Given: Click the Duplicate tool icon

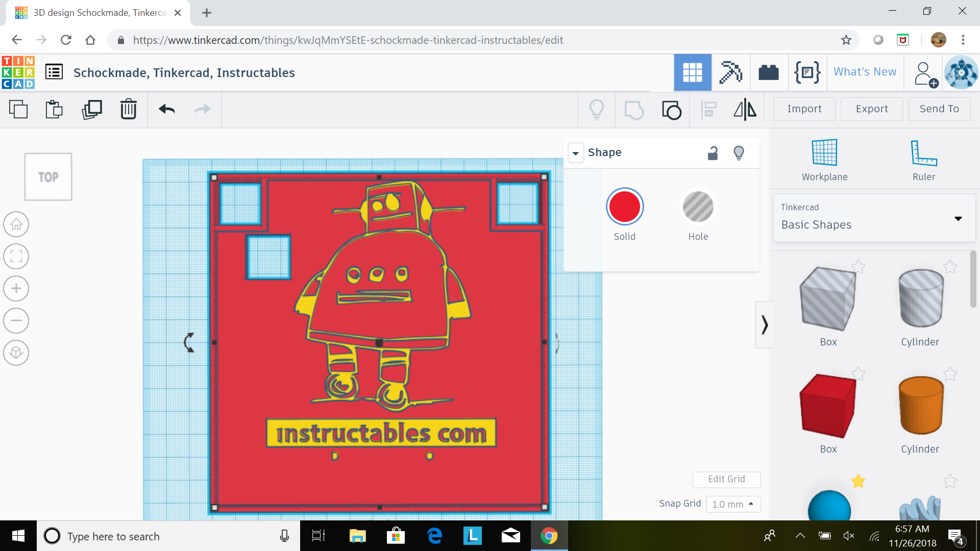Looking at the screenshot, I should [92, 109].
